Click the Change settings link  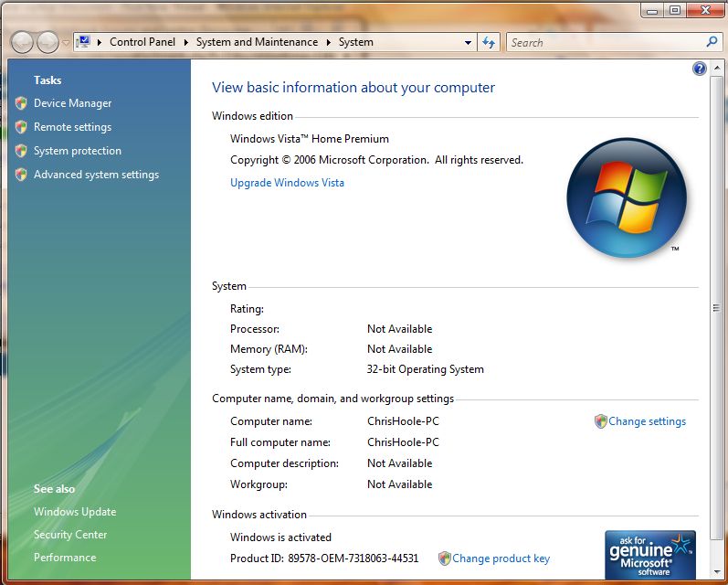pos(648,421)
